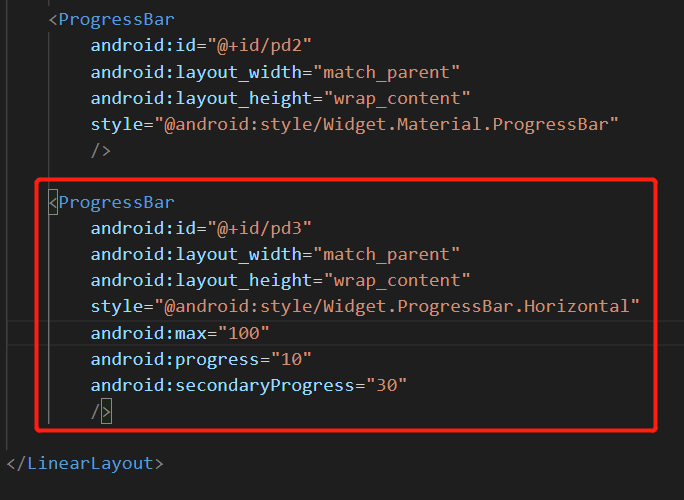Click the first layout_width match_parent value
The height and width of the screenshot is (500, 684).
[x=386, y=72]
